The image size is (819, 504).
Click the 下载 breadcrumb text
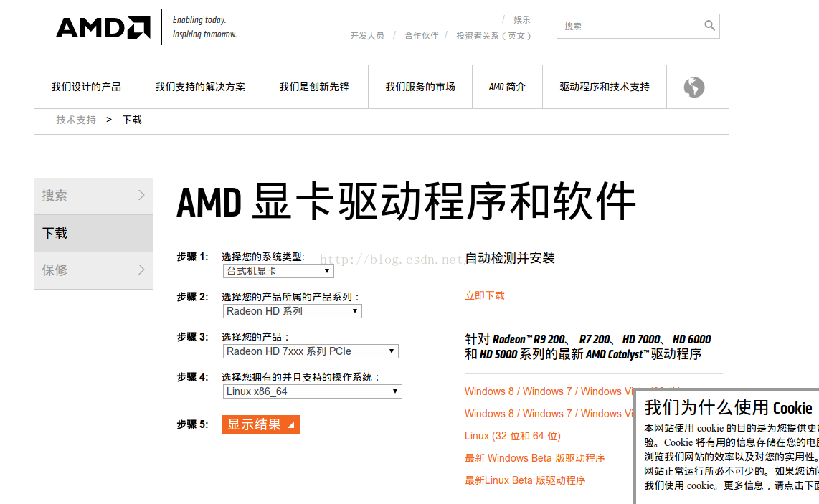click(x=132, y=120)
